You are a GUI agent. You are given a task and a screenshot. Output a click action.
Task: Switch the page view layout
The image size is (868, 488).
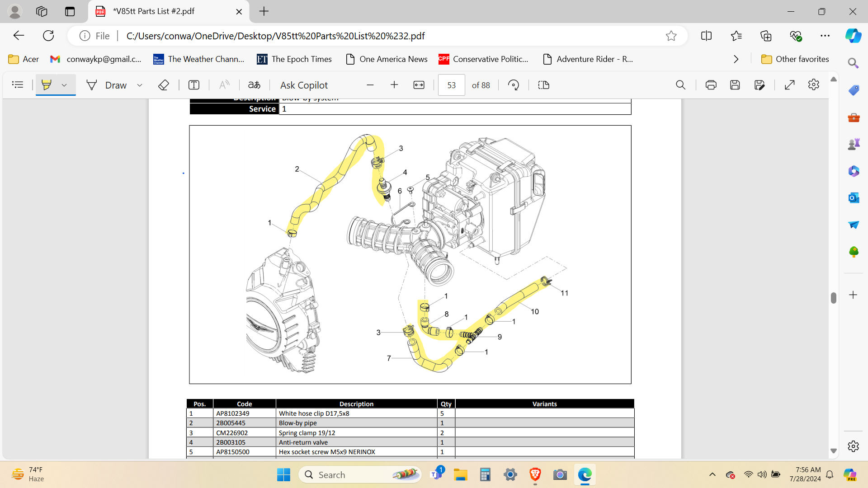pos(544,85)
